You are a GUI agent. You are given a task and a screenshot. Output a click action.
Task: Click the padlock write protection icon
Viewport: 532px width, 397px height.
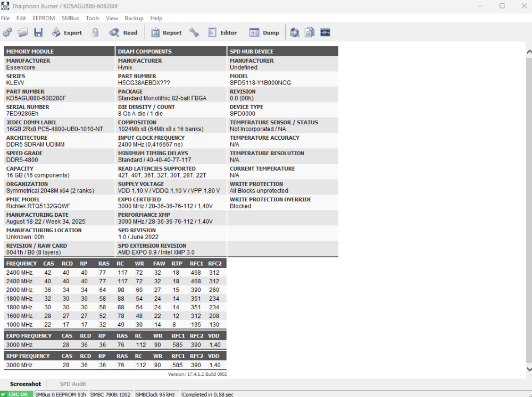[95, 32]
